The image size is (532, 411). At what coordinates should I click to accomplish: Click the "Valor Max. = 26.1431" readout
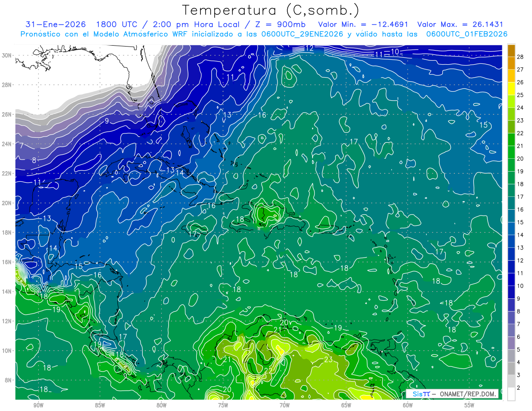click(x=461, y=24)
